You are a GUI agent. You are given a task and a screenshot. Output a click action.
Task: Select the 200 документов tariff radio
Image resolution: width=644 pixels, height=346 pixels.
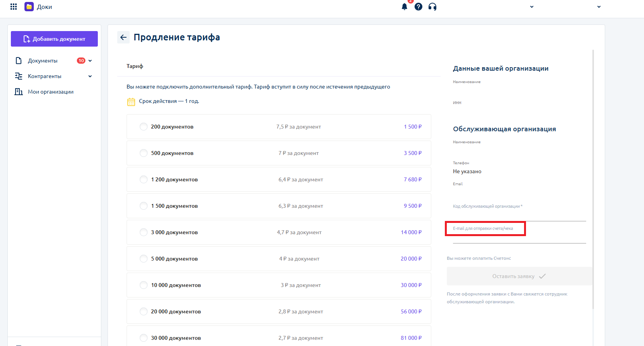(x=144, y=127)
